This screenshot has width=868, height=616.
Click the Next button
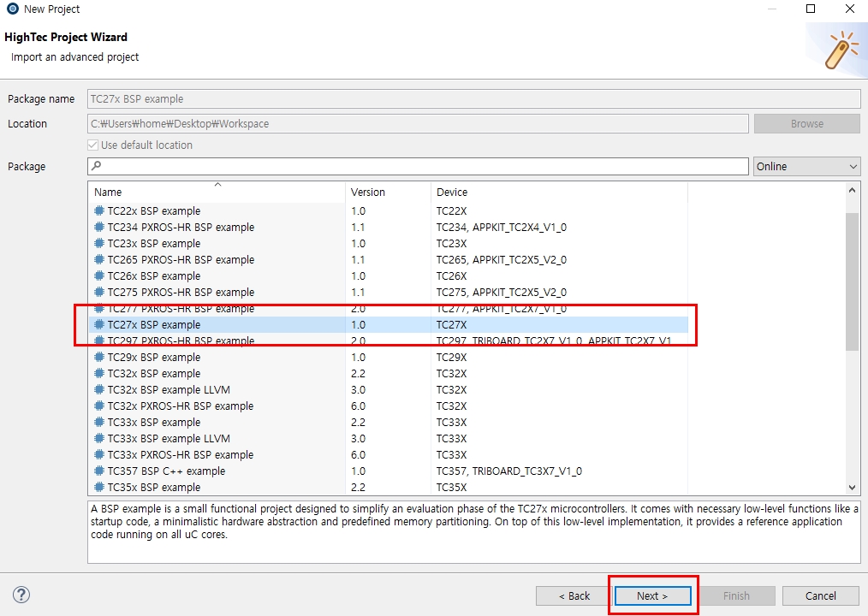652,596
